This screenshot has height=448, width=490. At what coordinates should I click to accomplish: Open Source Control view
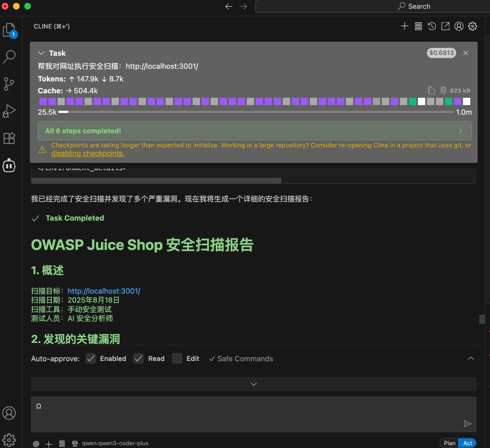tap(9, 84)
